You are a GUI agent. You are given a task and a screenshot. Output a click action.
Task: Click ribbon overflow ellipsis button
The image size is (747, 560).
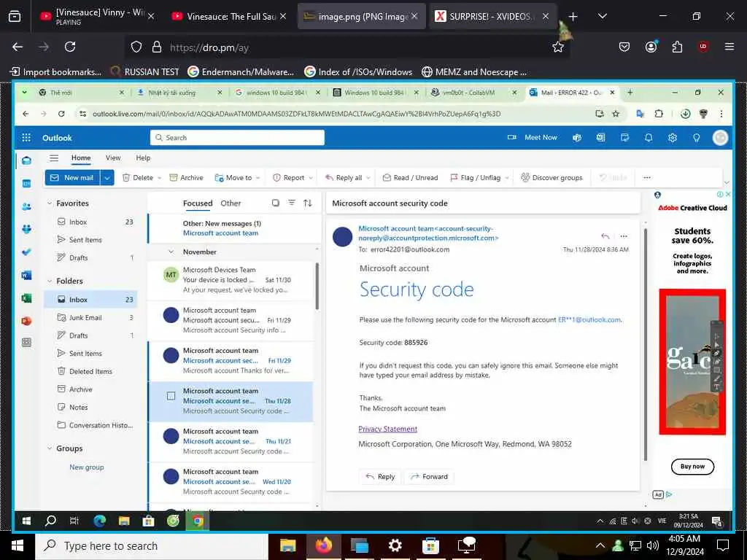(646, 178)
